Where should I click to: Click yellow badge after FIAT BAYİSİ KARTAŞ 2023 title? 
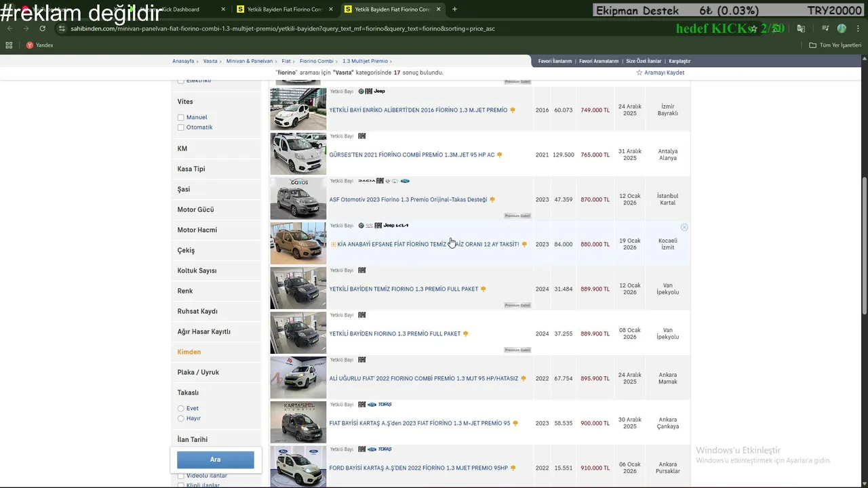click(515, 424)
